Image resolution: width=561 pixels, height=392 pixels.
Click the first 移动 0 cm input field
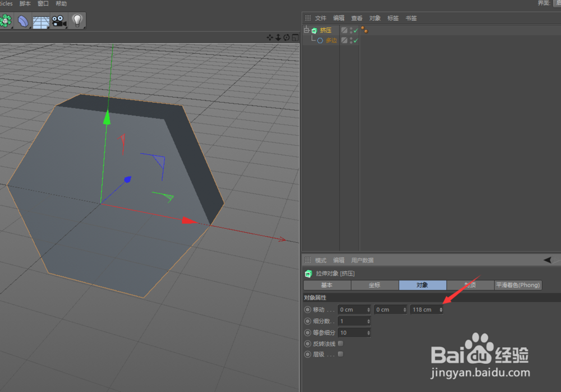click(x=354, y=310)
